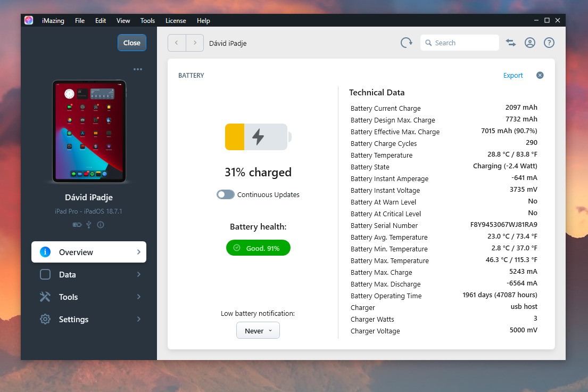Click the device info icon under device name
The width and height of the screenshot is (588, 392).
(x=101, y=225)
